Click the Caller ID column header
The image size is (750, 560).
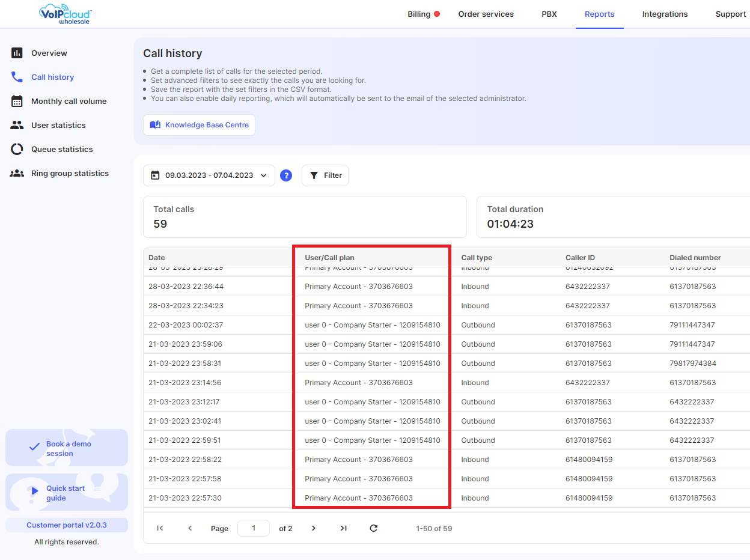point(581,258)
